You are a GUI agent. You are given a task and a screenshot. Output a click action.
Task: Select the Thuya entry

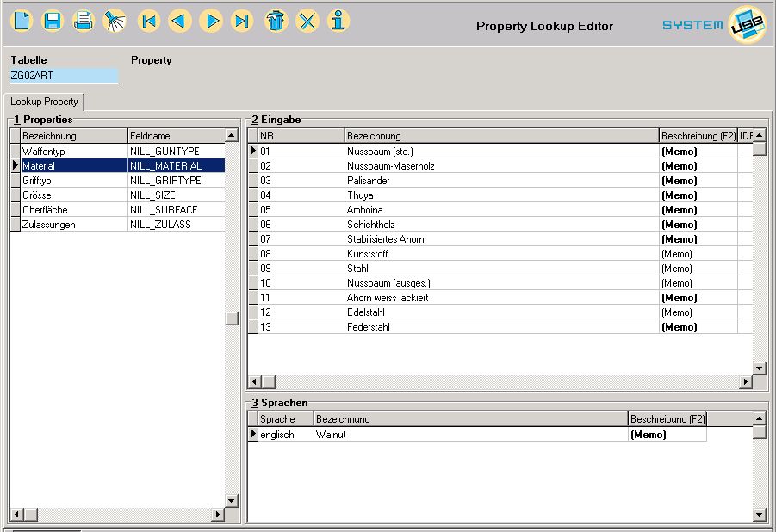click(500, 195)
